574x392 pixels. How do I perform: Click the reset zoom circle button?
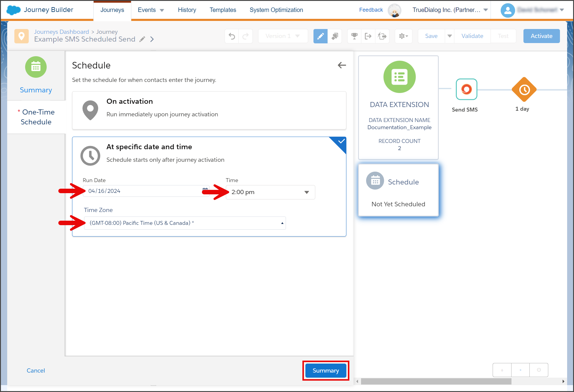(539, 370)
